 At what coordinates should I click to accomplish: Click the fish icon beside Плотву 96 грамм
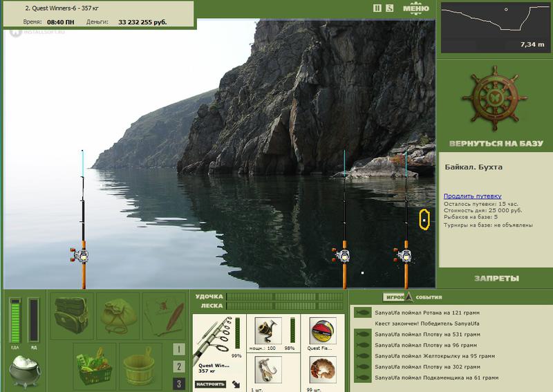pyautogui.click(x=362, y=345)
